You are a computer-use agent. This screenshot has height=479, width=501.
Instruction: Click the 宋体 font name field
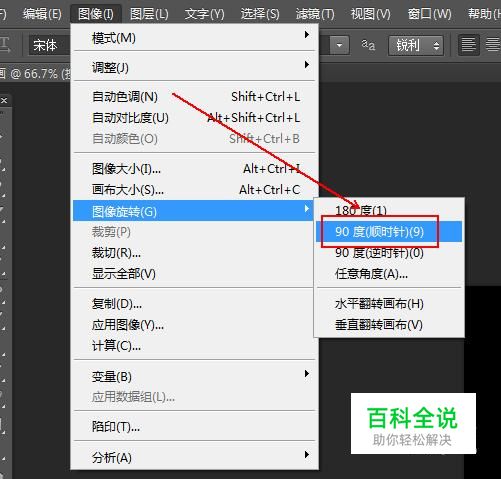point(49,45)
